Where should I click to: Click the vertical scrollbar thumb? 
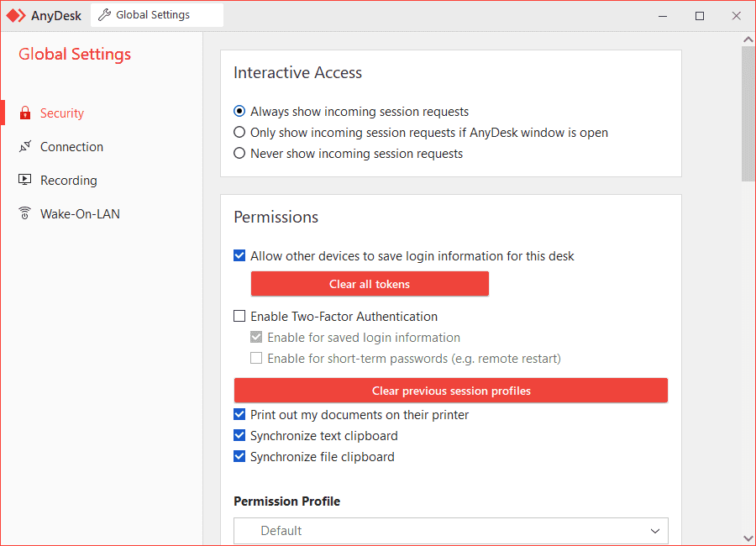(748, 114)
